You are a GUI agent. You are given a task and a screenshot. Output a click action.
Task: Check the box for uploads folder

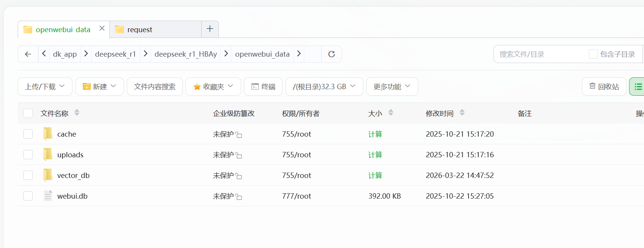click(28, 155)
